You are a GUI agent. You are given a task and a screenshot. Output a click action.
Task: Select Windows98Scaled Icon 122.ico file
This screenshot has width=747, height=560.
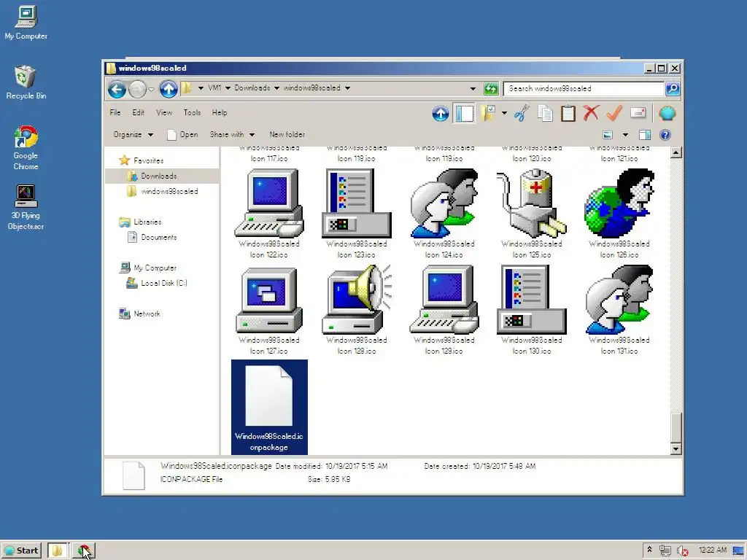[268, 214]
